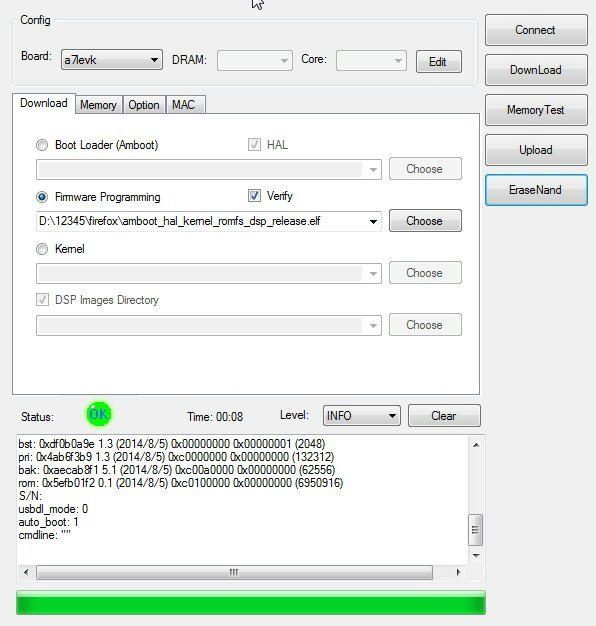Viewport: 596px width, 626px height.
Task: Expand the Boot Loader path dropdown
Action: pyautogui.click(x=373, y=170)
